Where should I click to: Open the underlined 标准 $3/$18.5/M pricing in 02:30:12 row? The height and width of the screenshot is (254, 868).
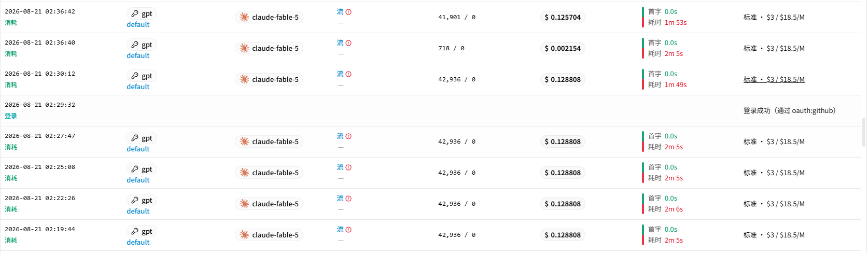774,79
